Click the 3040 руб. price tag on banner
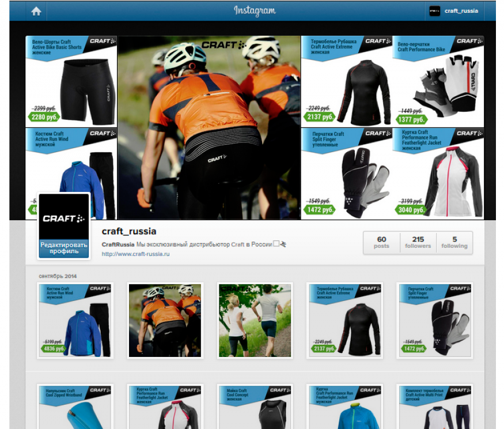Screen dimensions: 504x429 click(411, 210)
